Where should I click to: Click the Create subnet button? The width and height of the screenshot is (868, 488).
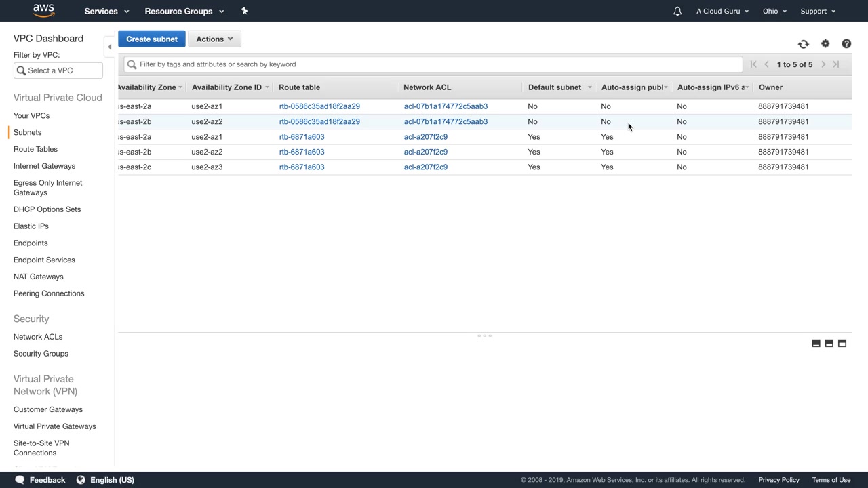coord(152,39)
